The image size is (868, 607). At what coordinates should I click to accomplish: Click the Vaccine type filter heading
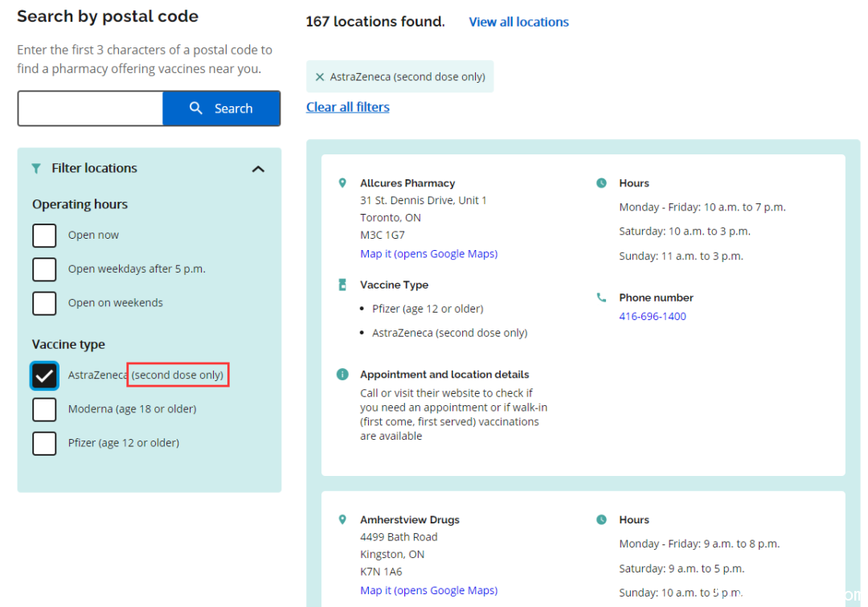click(68, 344)
